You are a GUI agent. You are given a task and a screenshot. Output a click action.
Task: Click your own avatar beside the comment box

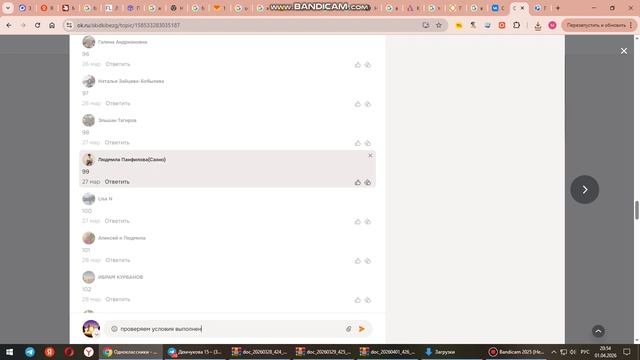pos(91,329)
